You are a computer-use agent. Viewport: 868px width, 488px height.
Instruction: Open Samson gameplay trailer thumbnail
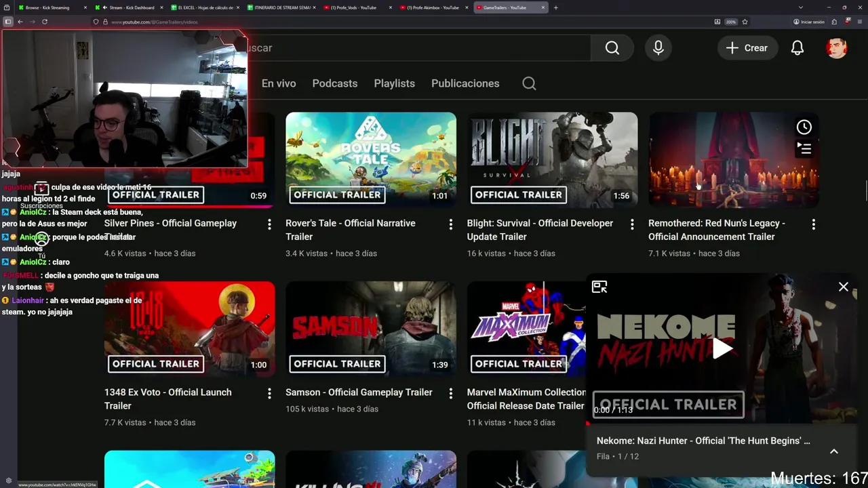point(371,329)
